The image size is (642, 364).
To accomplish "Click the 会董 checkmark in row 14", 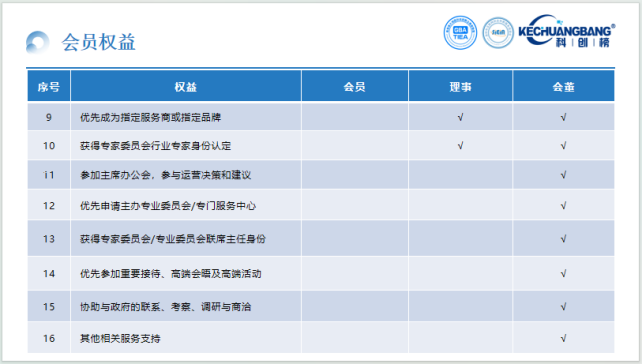I will (563, 274).
